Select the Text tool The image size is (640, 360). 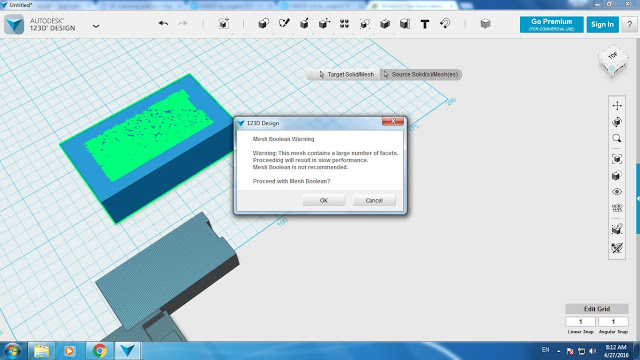425,24
